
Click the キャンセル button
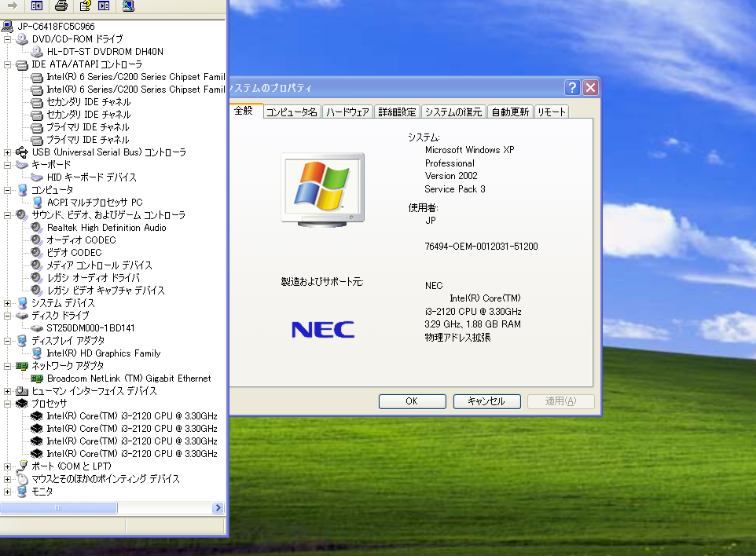coord(487,401)
